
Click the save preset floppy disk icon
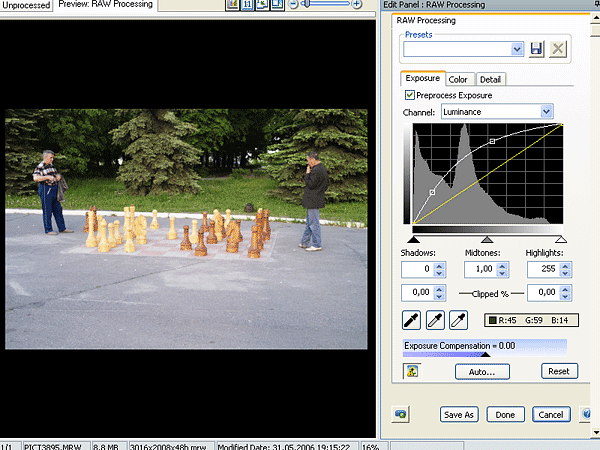coord(536,48)
